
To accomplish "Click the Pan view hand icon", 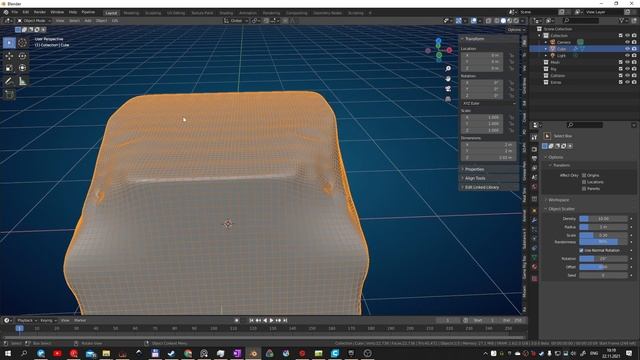I will point(448,78).
